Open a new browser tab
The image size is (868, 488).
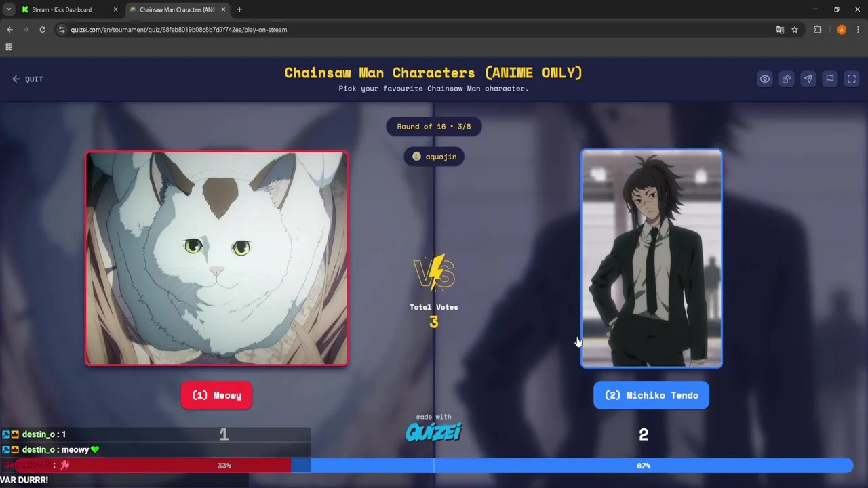[x=239, y=9]
